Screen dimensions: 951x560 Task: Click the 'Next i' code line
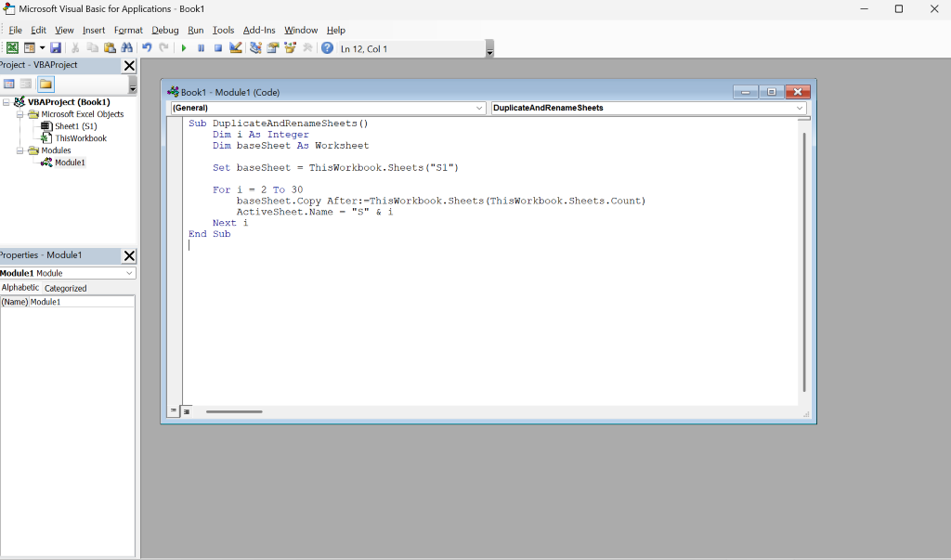click(x=230, y=223)
